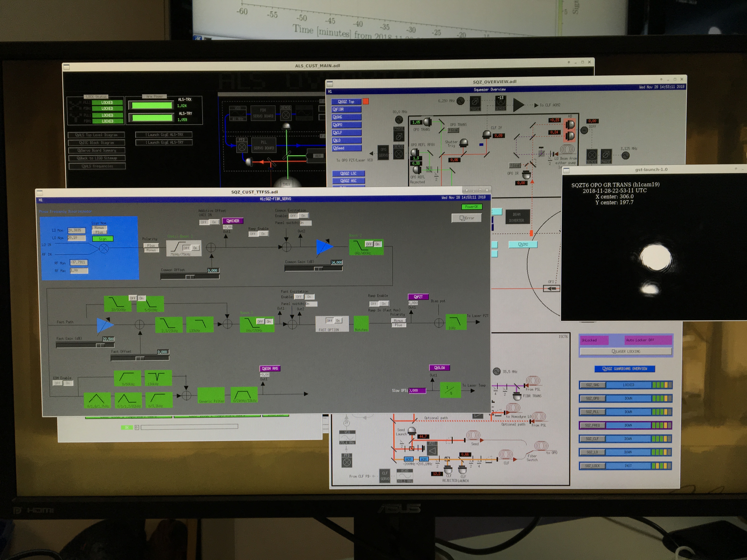The height and width of the screenshot is (560, 747).
Task: Open the LASER LOCKING display menu
Action: [626, 351]
